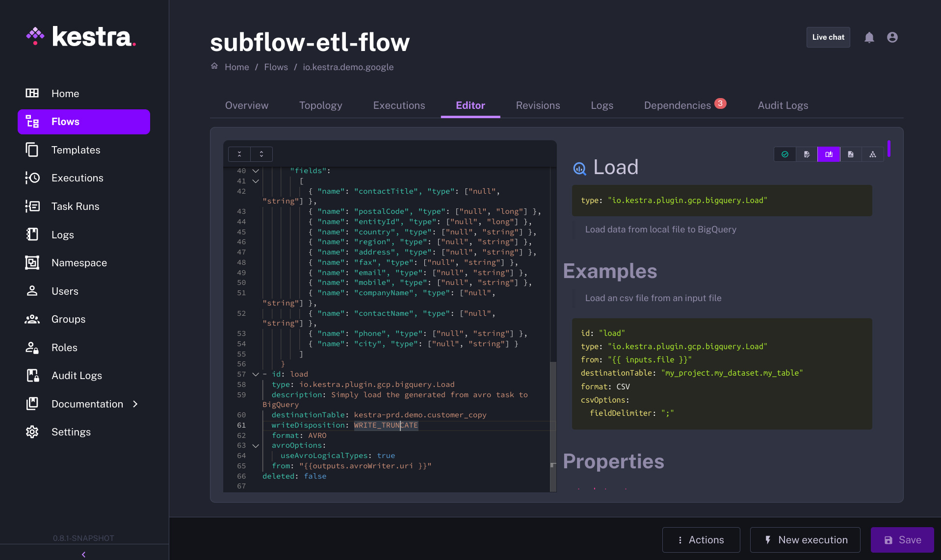
Task: Expand the Documentation sidebar submenu
Action: click(x=135, y=404)
